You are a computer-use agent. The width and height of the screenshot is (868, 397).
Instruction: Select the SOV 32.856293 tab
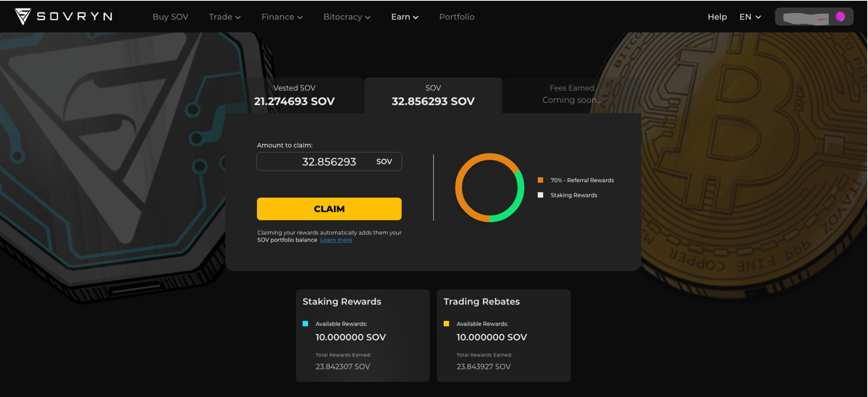(x=433, y=95)
